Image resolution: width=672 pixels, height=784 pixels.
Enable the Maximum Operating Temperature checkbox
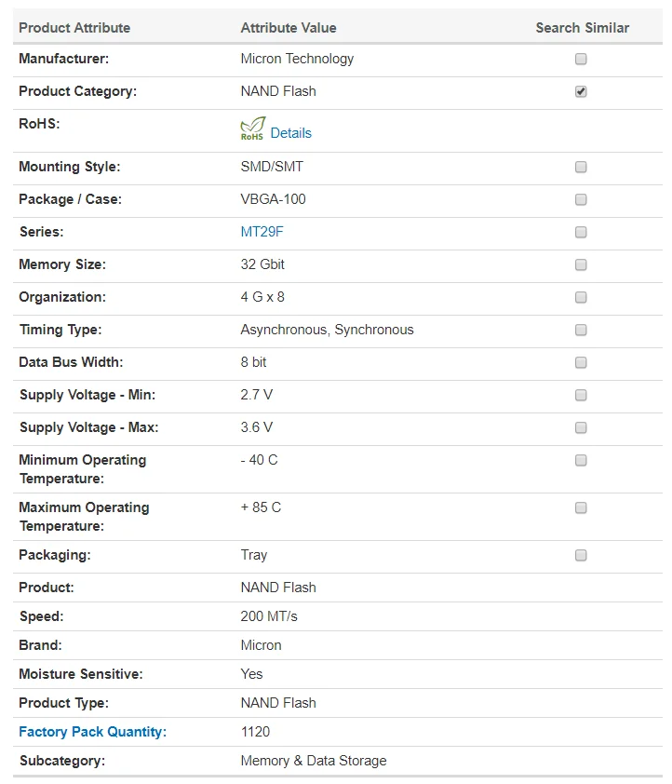(581, 507)
